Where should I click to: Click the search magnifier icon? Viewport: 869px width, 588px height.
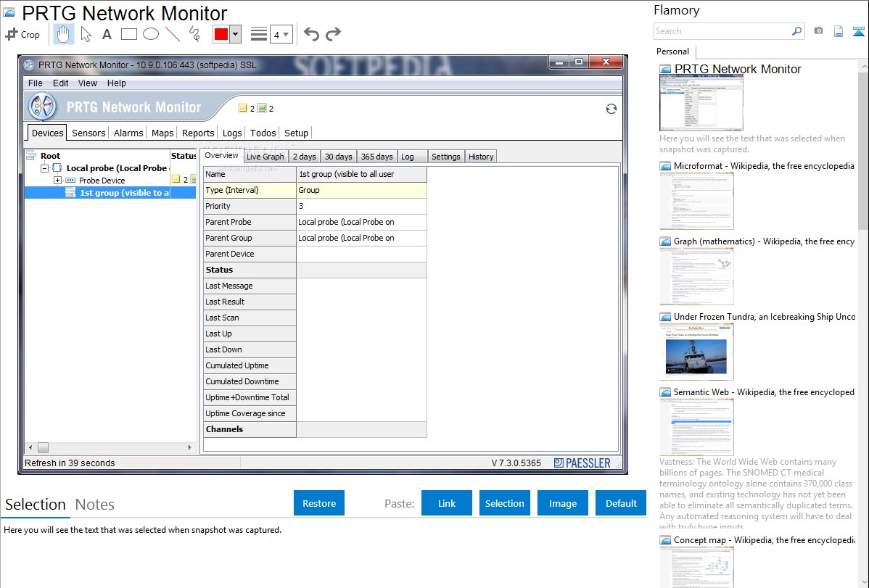(x=796, y=31)
